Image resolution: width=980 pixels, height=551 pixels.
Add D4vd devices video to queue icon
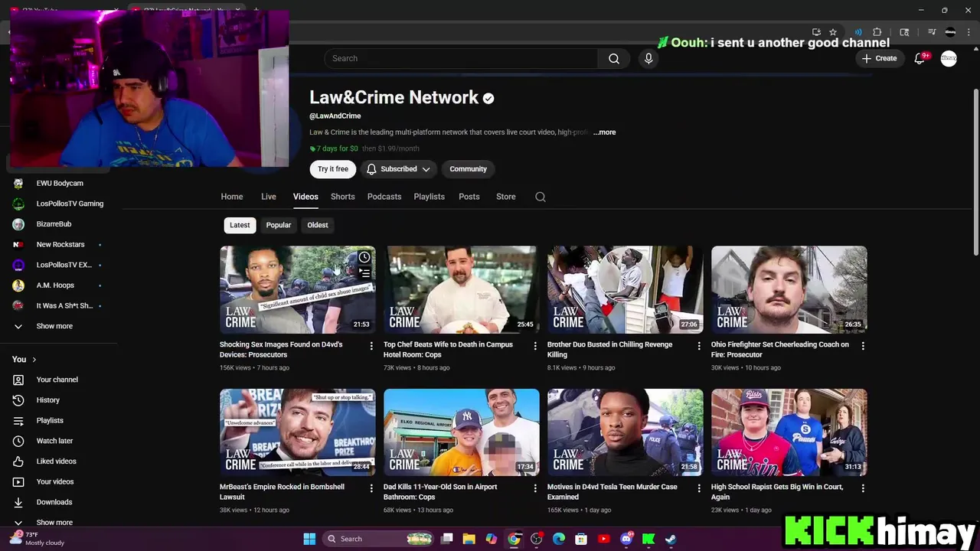point(364,273)
